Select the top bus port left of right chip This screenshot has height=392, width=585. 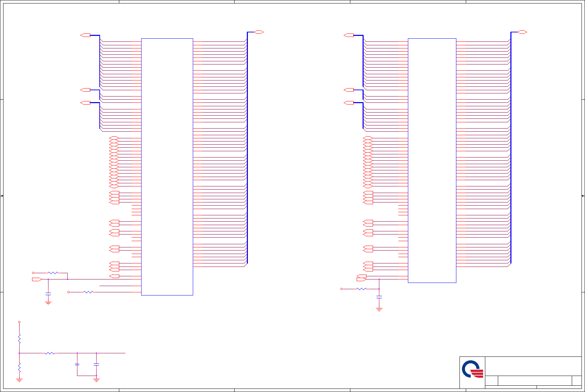(349, 35)
